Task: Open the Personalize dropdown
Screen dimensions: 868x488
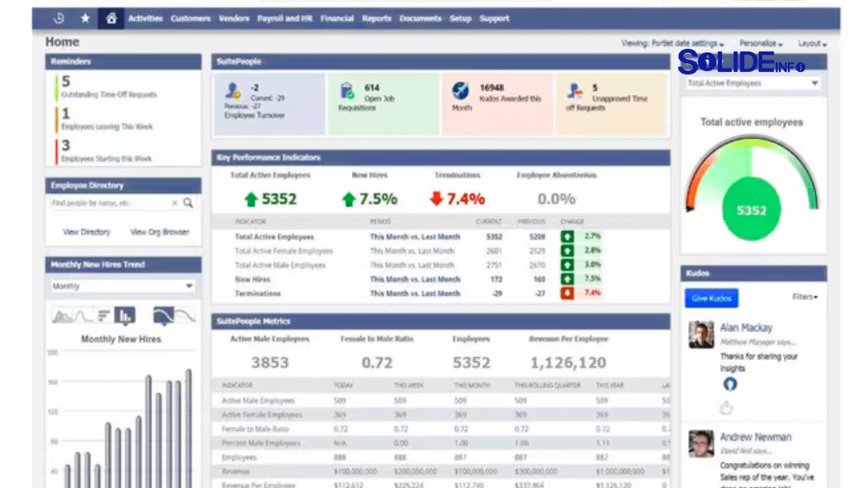Action: (761, 43)
